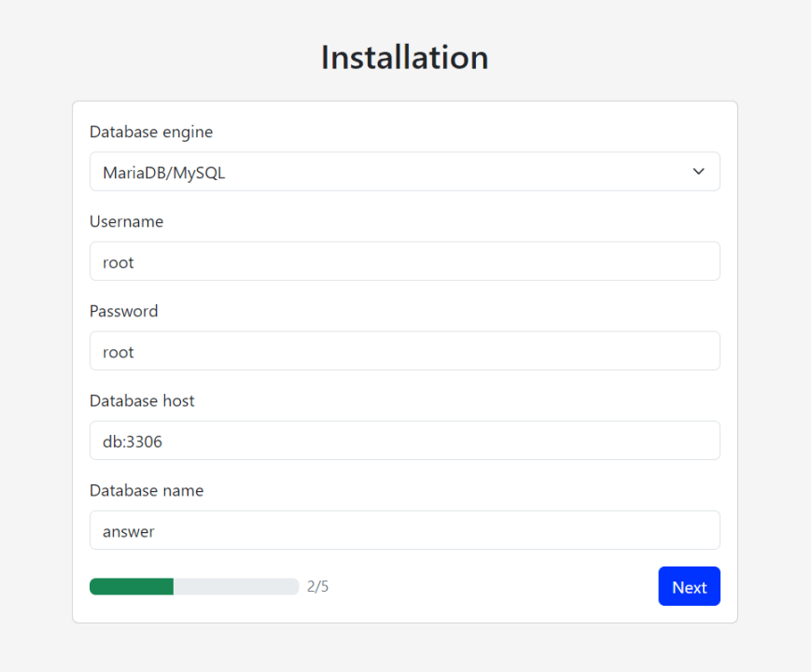
Task: Click the Installation page title
Action: point(404,57)
